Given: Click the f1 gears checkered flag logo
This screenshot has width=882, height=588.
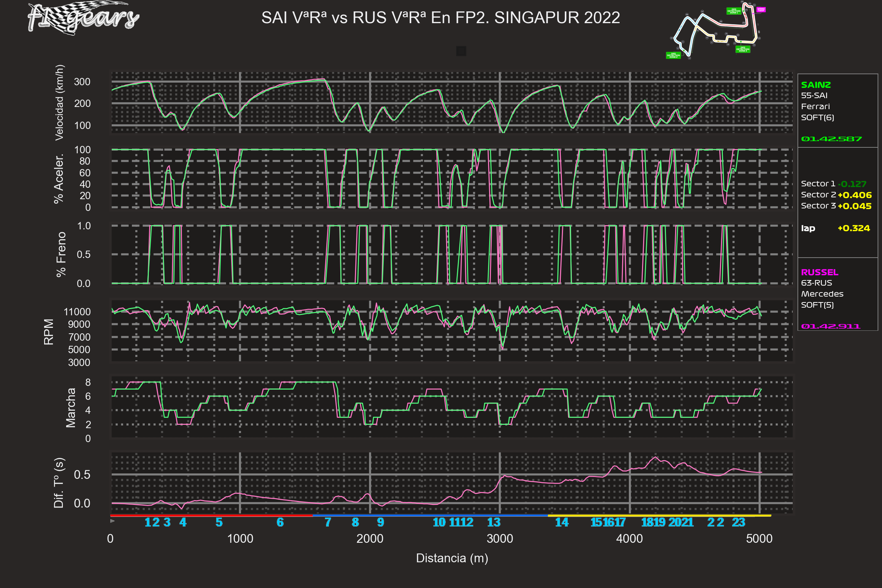Looking at the screenshot, I should 83,17.
